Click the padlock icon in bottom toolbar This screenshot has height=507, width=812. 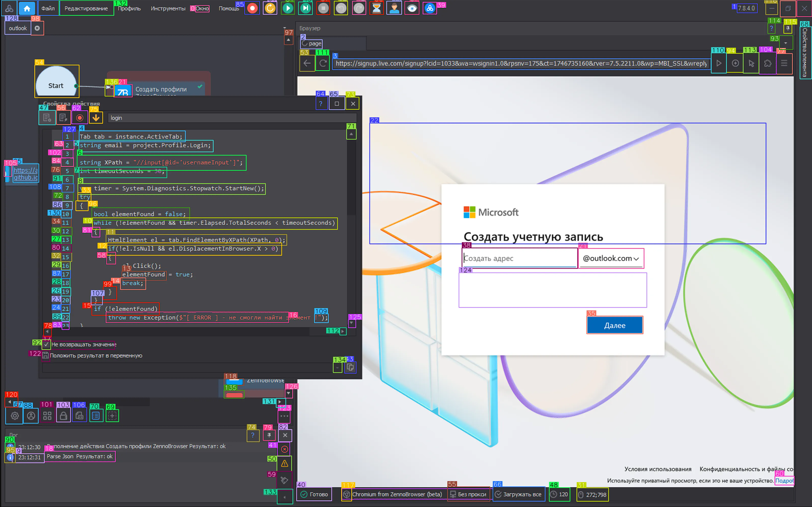pyautogui.click(x=63, y=416)
